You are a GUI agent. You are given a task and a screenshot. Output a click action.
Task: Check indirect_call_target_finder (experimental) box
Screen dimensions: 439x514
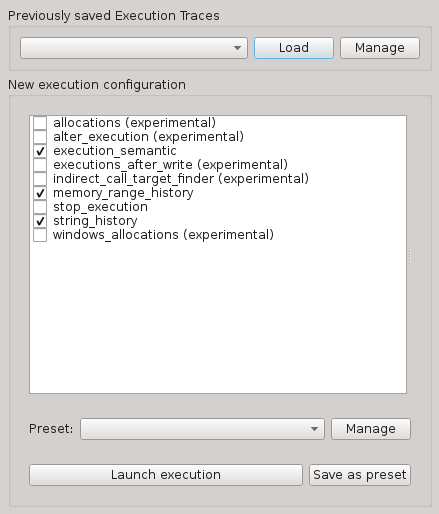[x=40, y=179]
